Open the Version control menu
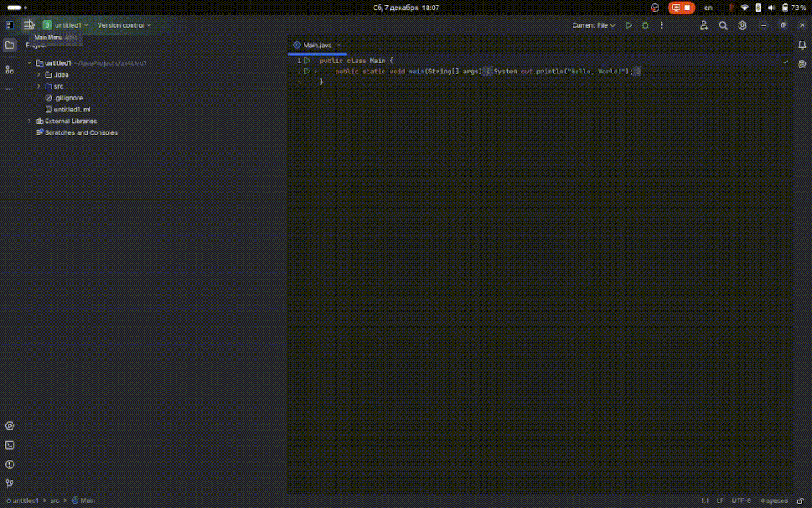This screenshot has width=812, height=508. coord(121,24)
